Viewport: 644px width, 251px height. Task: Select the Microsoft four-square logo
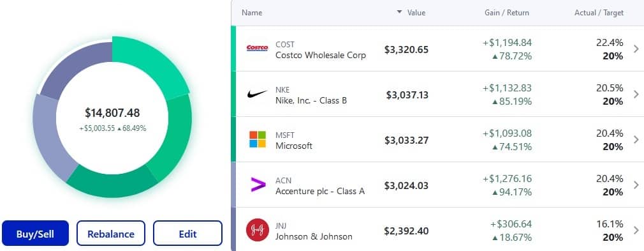pos(257,139)
